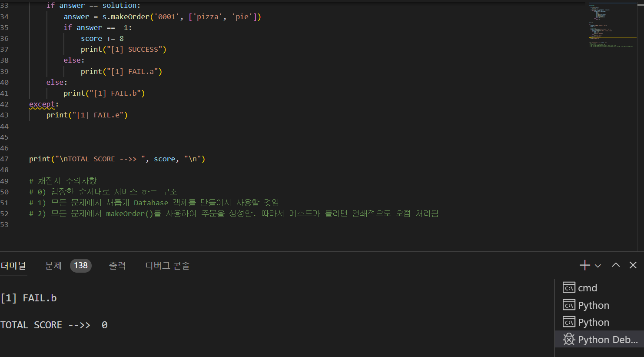The image size is (644, 357).
Task: Click the comment mentioning makeOrder()를 사용하여
Action: point(234,214)
